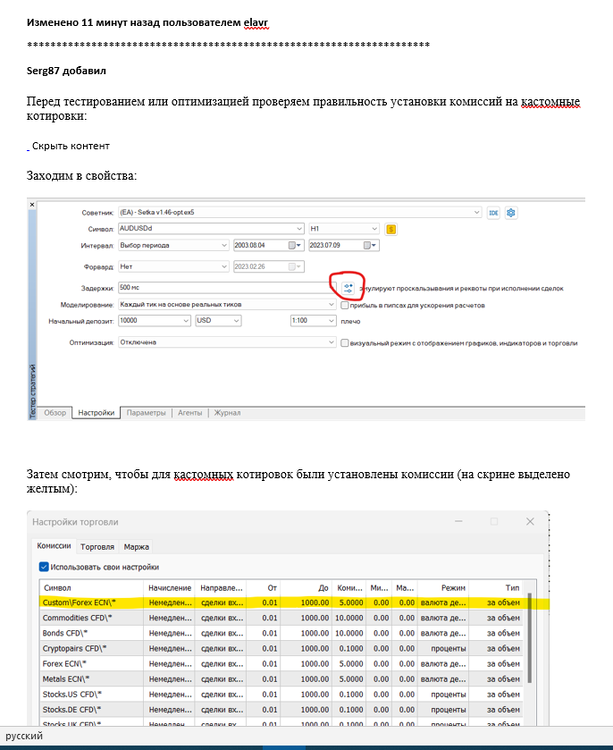Enable "прибыль в пипсах" checkbox
Screen dimensions: 613x750
pos(344,305)
